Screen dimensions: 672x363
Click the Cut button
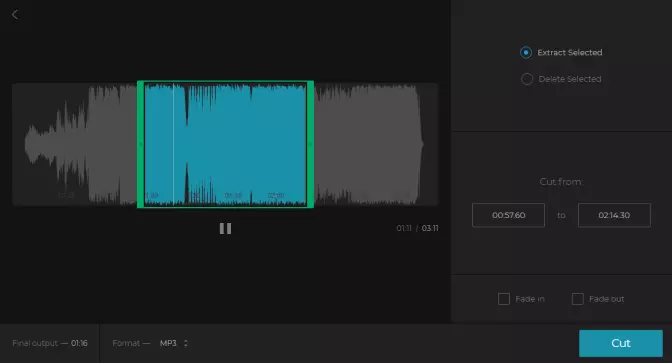[x=621, y=343]
